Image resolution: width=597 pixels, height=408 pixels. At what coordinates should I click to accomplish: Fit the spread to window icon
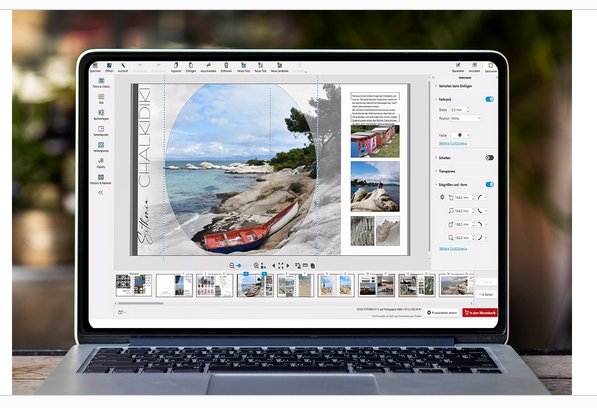(x=281, y=266)
